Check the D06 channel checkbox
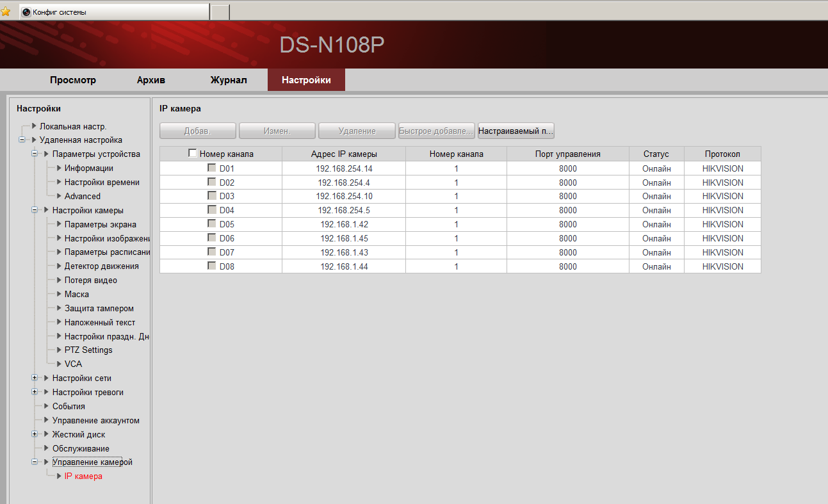 pos(211,238)
